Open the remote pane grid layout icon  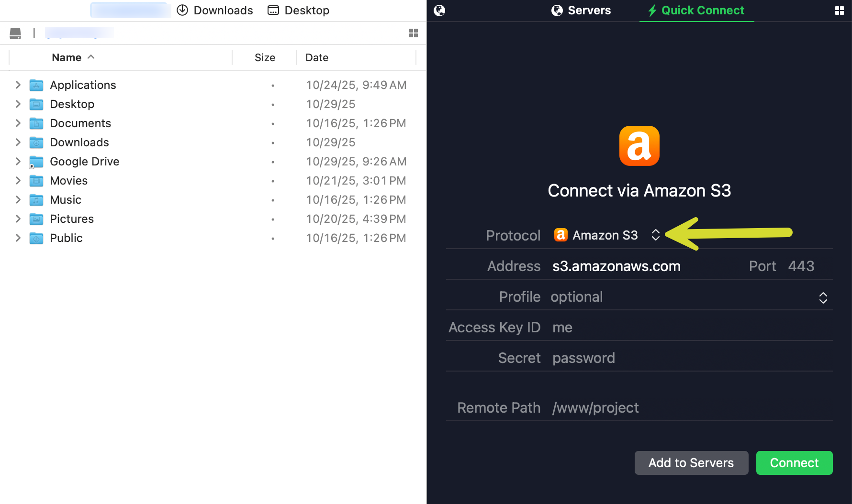pyautogui.click(x=840, y=11)
